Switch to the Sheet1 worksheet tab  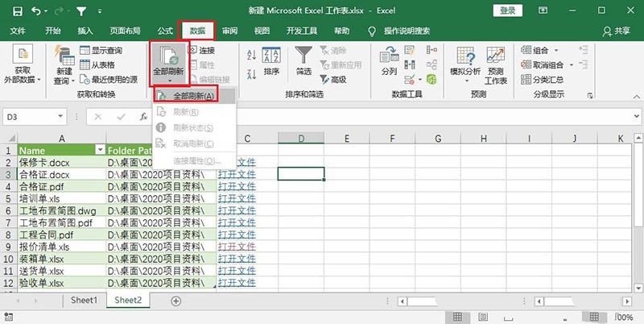(x=84, y=301)
